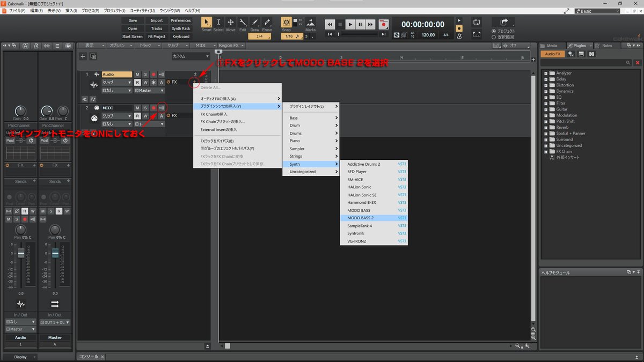The width and height of the screenshot is (644, 362).
Task: Switch to the Media browser tab
Action: point(552,46)
